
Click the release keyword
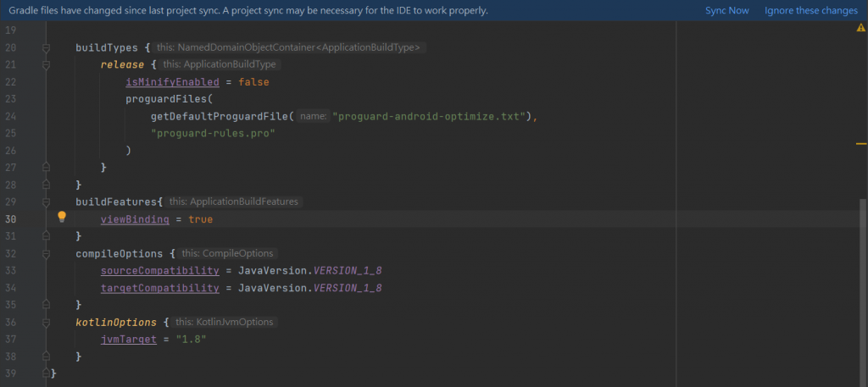point(122,64)
